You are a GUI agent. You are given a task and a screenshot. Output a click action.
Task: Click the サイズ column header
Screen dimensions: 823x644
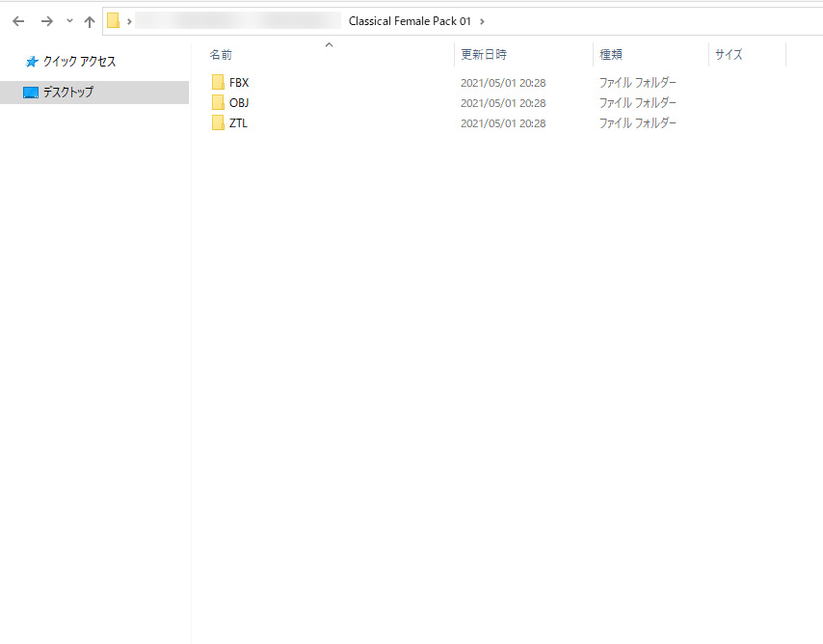tap(729, 55)
